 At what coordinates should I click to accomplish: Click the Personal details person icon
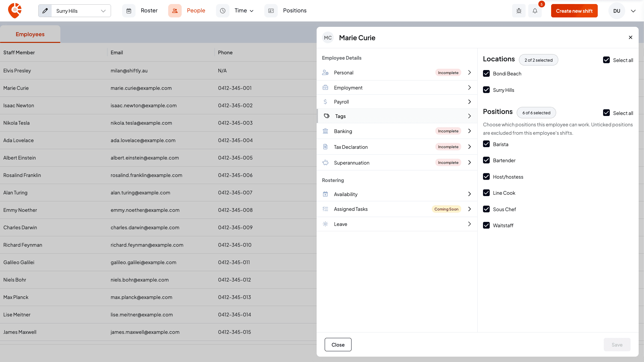(325, 72)
